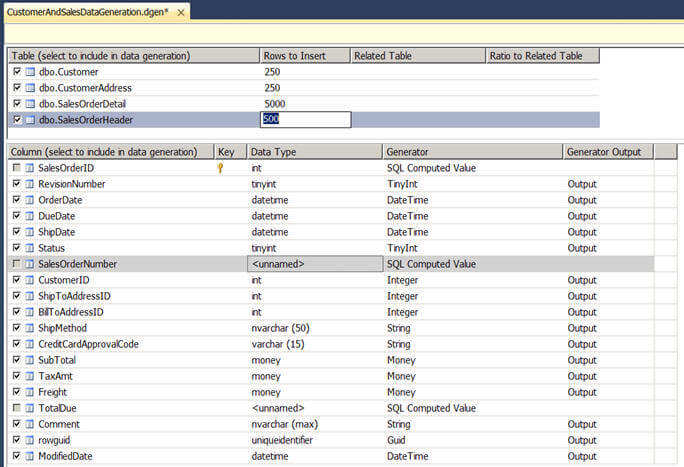Click the column icon beside TotalDue
The image size is (684, 467).
29,408
